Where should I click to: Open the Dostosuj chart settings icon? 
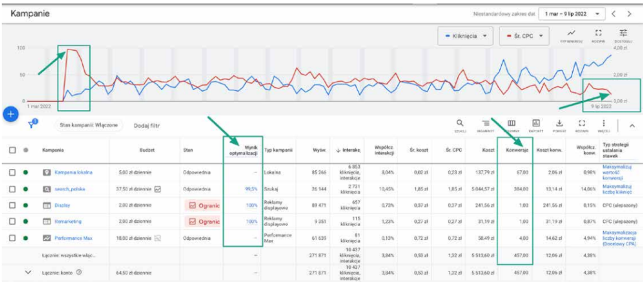(x=623, y=35)
